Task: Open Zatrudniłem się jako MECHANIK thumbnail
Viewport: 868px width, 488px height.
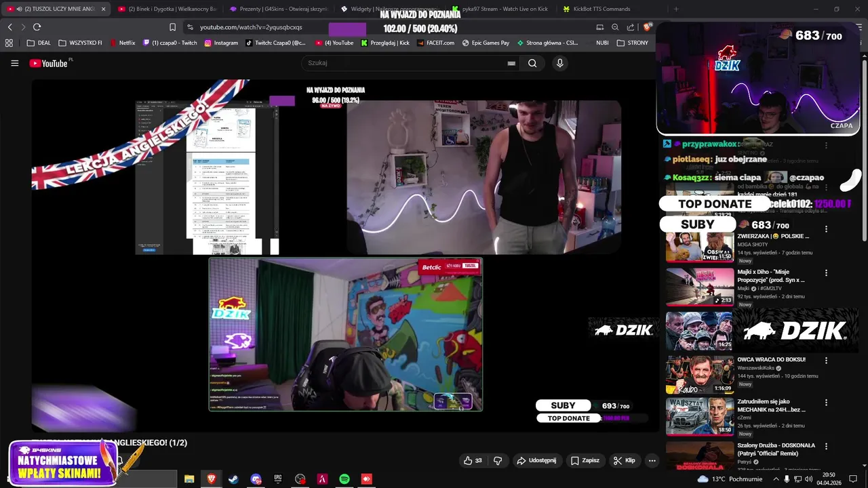Action: tap(699, 417)
